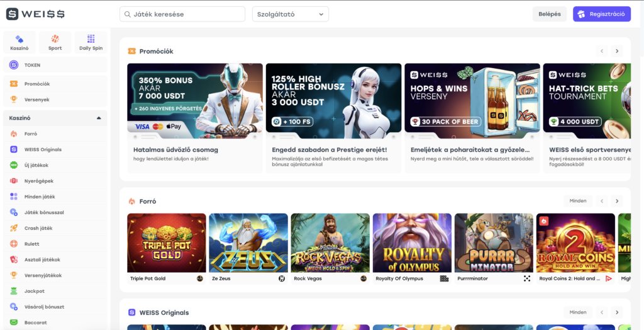
Task: Click the gift icon on Regisztráció
Action: tap(581, 14)
